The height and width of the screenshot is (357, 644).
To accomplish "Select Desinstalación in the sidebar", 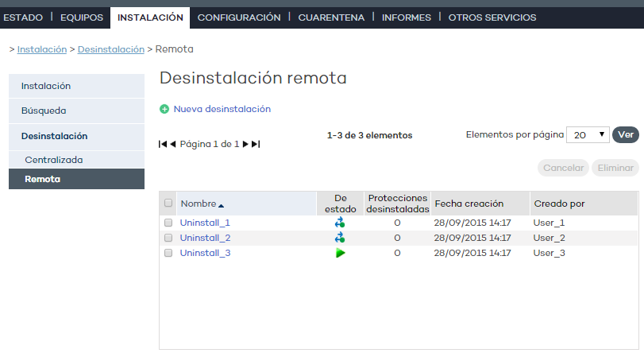I will pos(76,136).
